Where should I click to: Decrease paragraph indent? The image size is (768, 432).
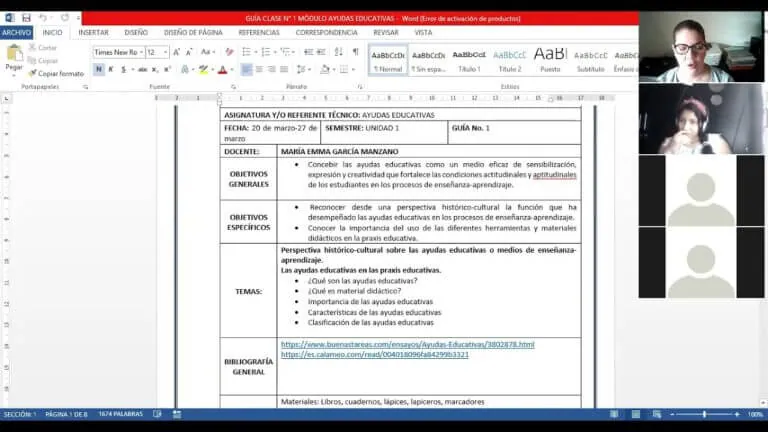(309, 52)
